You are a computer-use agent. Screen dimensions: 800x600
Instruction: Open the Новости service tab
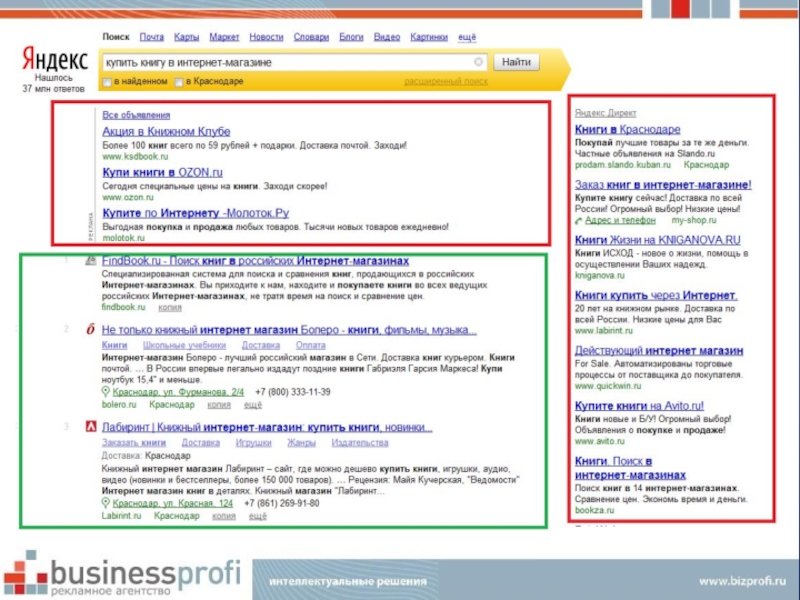[266, 37]
